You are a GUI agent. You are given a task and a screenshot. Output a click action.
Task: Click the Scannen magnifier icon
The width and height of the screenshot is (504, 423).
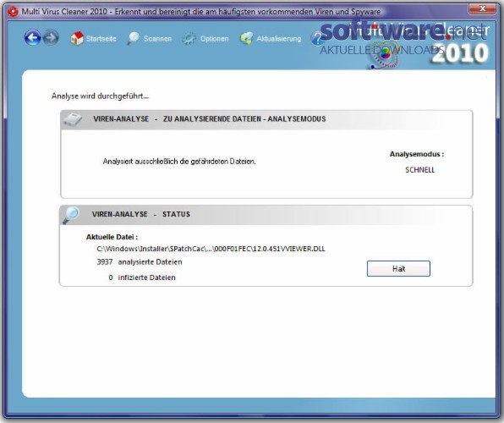point(133,38)
